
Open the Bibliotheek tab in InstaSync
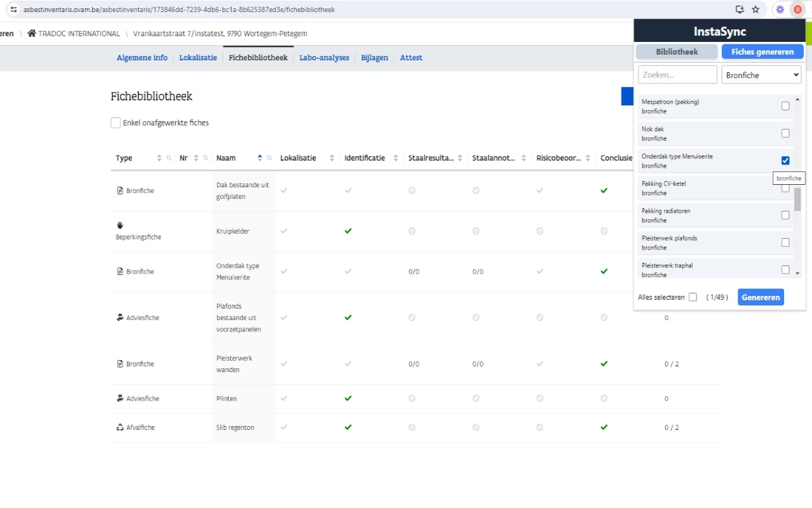coord(677,52)
